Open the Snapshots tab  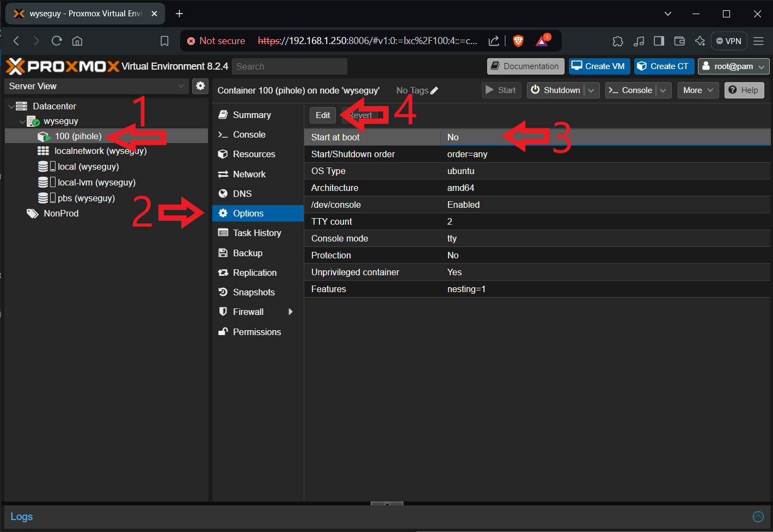[x=257, y=292]
